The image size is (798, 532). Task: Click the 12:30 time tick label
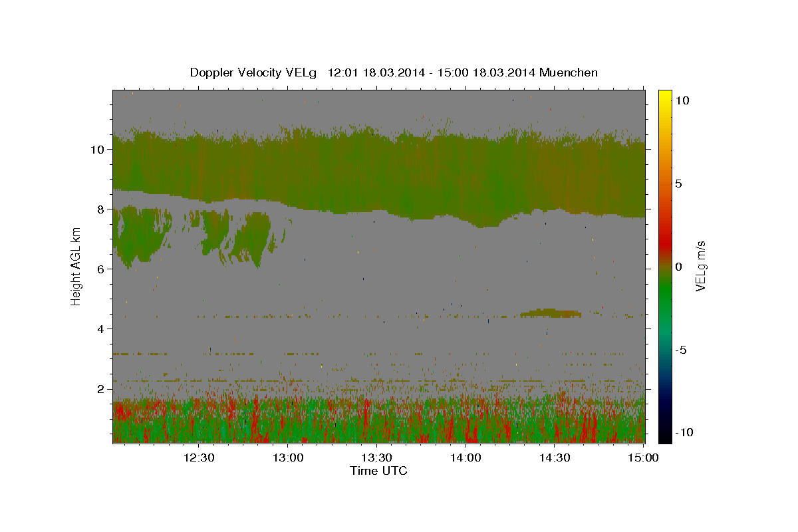199,458
